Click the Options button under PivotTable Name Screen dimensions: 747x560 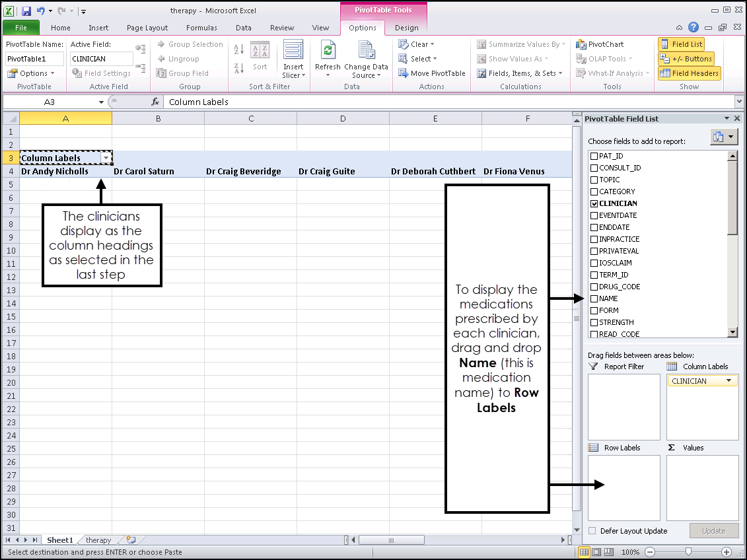(32, 73)
